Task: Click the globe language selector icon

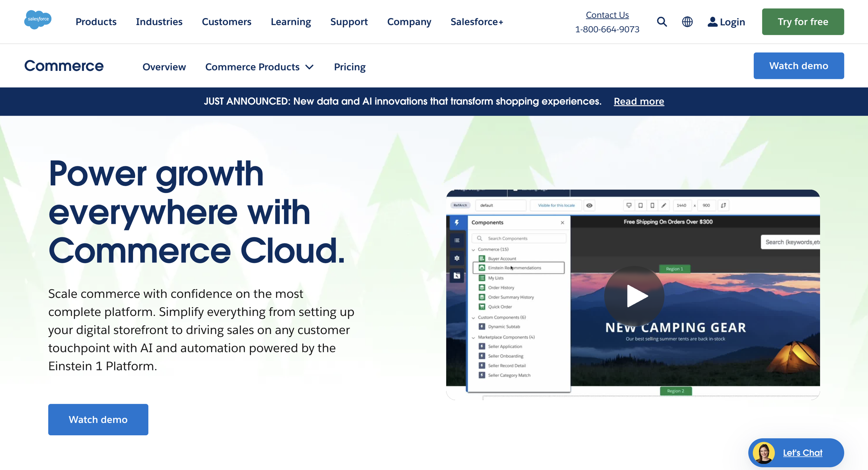Action: [687, 22]
